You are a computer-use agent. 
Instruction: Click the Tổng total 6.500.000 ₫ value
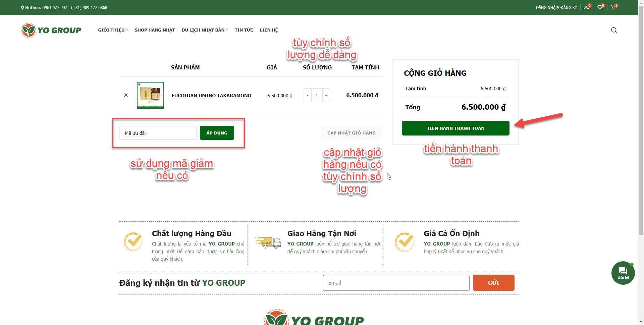click(483, 107)
